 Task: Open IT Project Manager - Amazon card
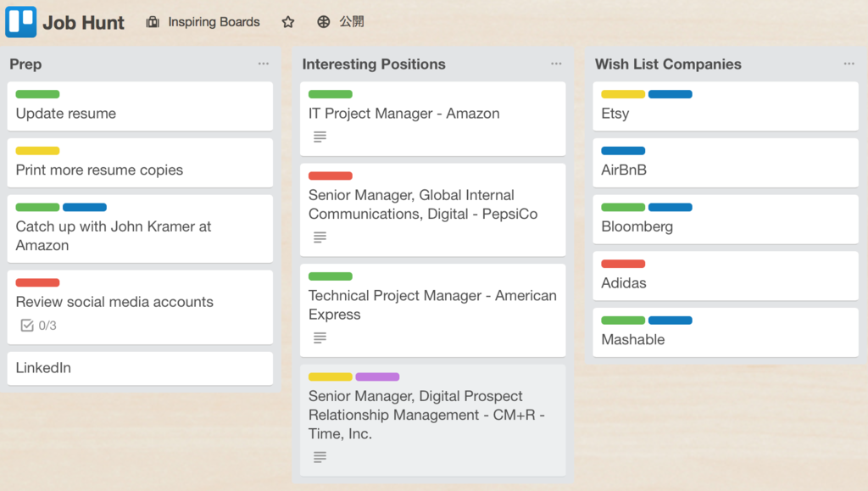pos(433,119)
